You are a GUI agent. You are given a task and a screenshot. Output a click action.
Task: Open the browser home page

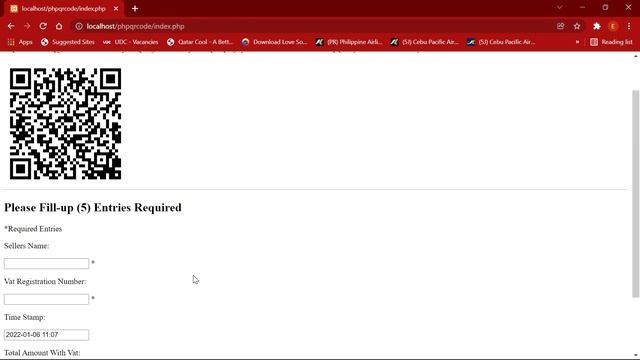pyautogui.click(x=59, y=26)
